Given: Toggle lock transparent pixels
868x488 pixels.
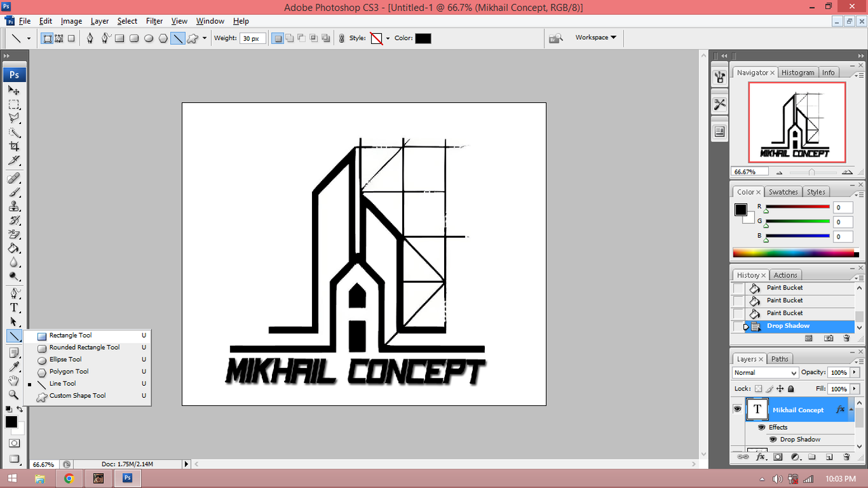Looking at the screenshot, I should [x=759, y=389].
